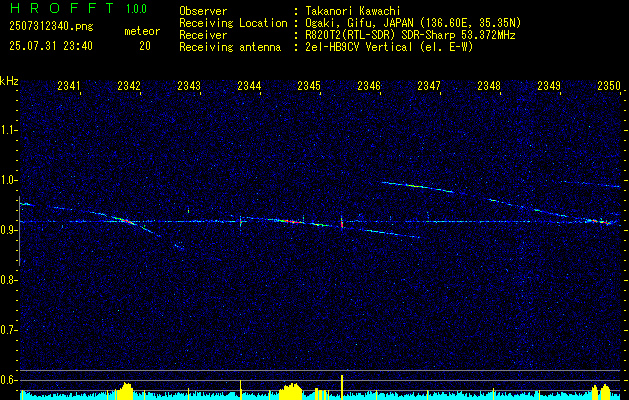Click the kHz axis unit label
This screenshot has height=400, width=629.
coord(9,81)
